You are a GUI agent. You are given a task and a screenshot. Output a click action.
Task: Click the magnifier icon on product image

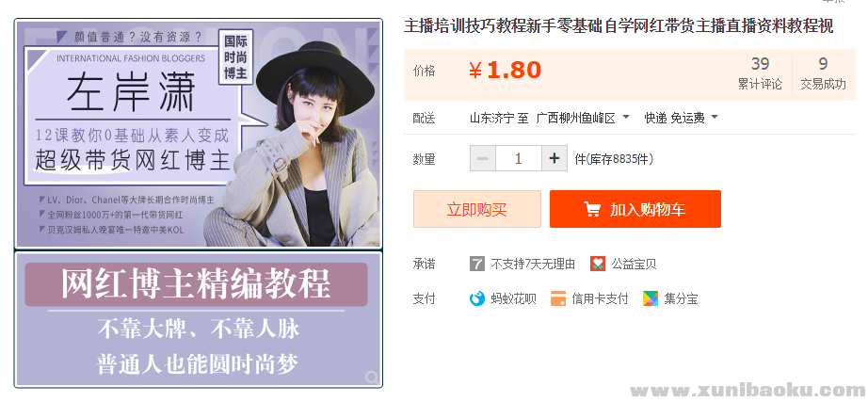(373, 378)
